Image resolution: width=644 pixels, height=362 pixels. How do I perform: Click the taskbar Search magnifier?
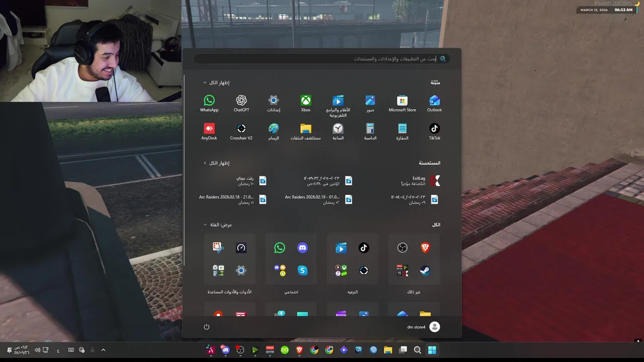pos(418,350)
